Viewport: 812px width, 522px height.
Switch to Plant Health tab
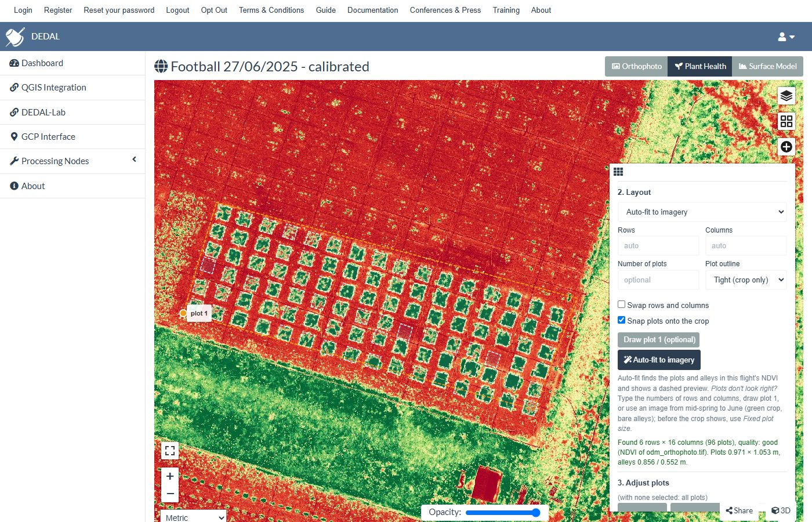pos(700,66)
